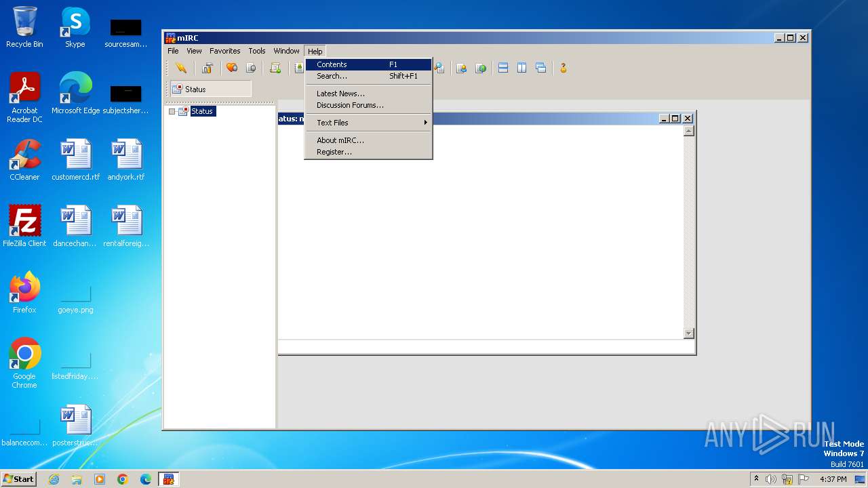
Task: Select Firefox desktop shortcut
Action: click(x=24, y=293)
